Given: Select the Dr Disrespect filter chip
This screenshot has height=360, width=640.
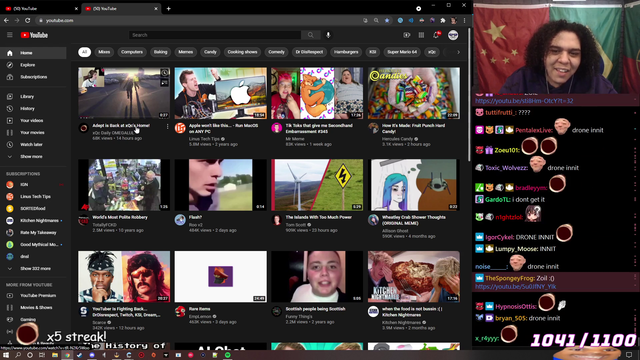Looking at the screenshot, I should [x=309, y=52].
